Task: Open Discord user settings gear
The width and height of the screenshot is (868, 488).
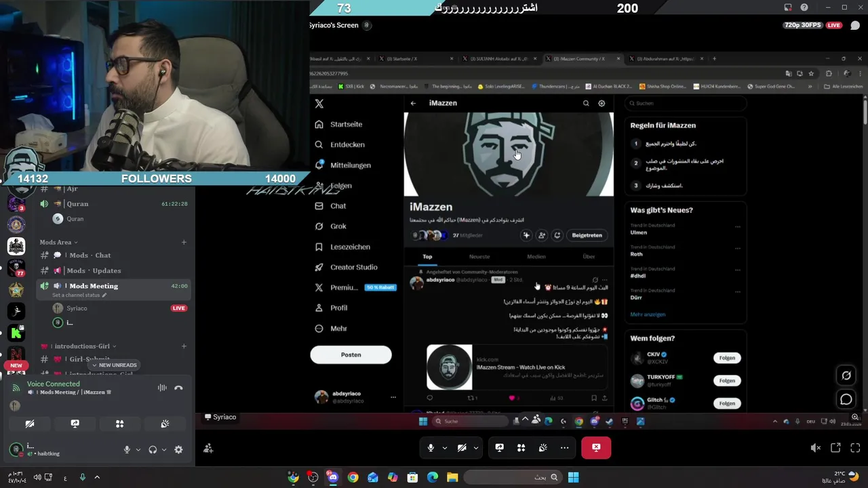Action: point(178,449)
